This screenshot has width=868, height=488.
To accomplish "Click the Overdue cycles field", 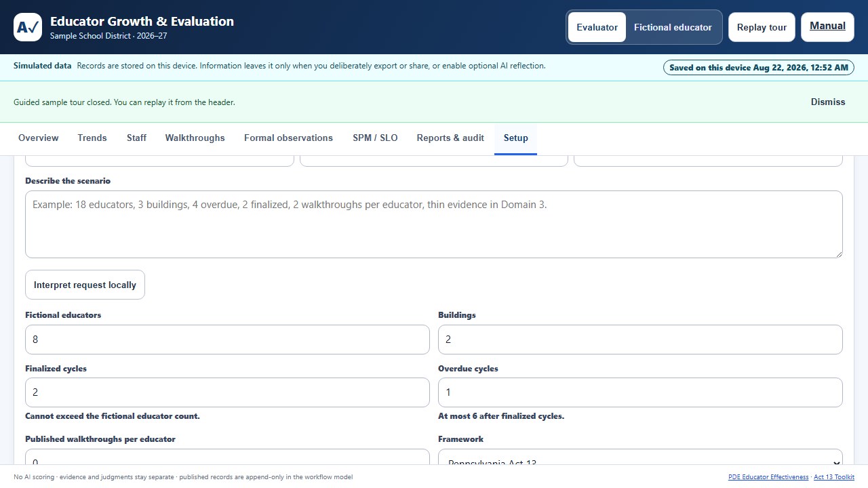I will [640, 392].
